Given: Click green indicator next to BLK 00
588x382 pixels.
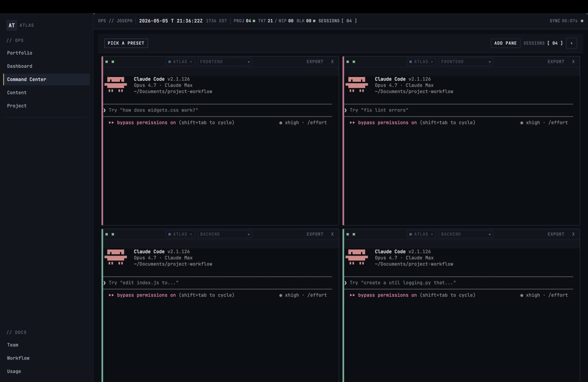Looking at the screenshot, I should 314,21.
